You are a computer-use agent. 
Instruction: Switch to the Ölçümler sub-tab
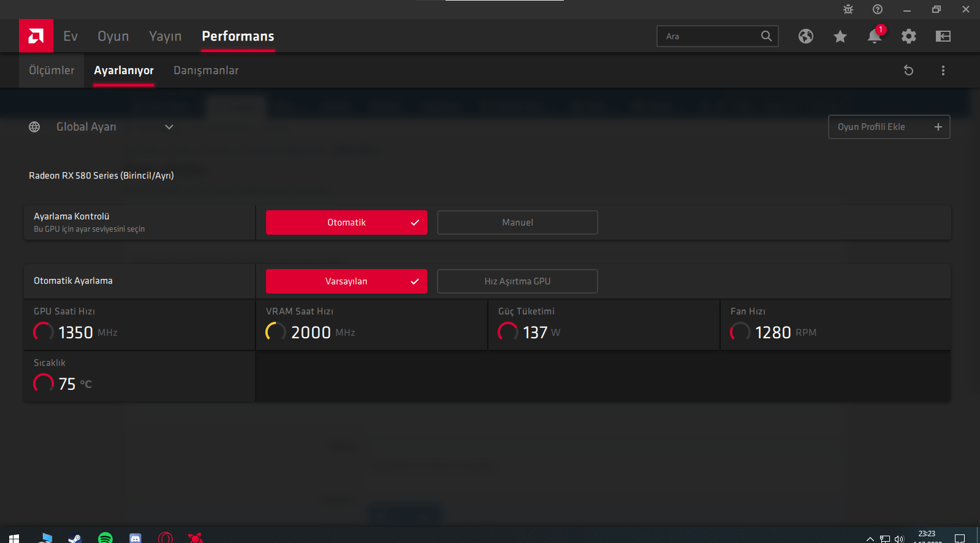click(x=51, y=70)
